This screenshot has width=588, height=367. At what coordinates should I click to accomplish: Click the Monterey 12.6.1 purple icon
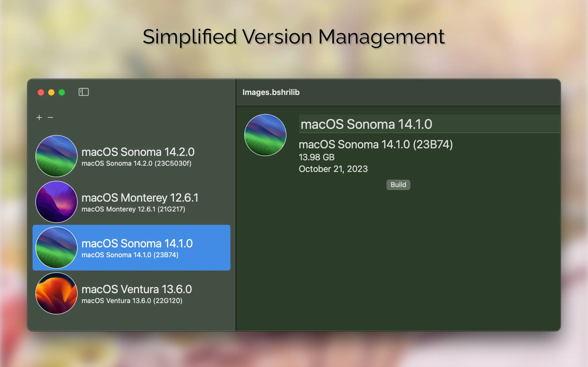point(56,202)
